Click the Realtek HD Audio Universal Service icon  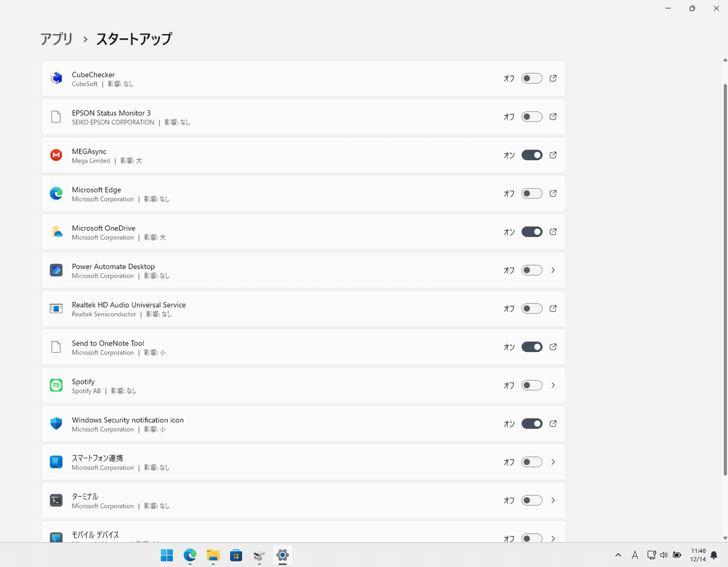[56, 308]
